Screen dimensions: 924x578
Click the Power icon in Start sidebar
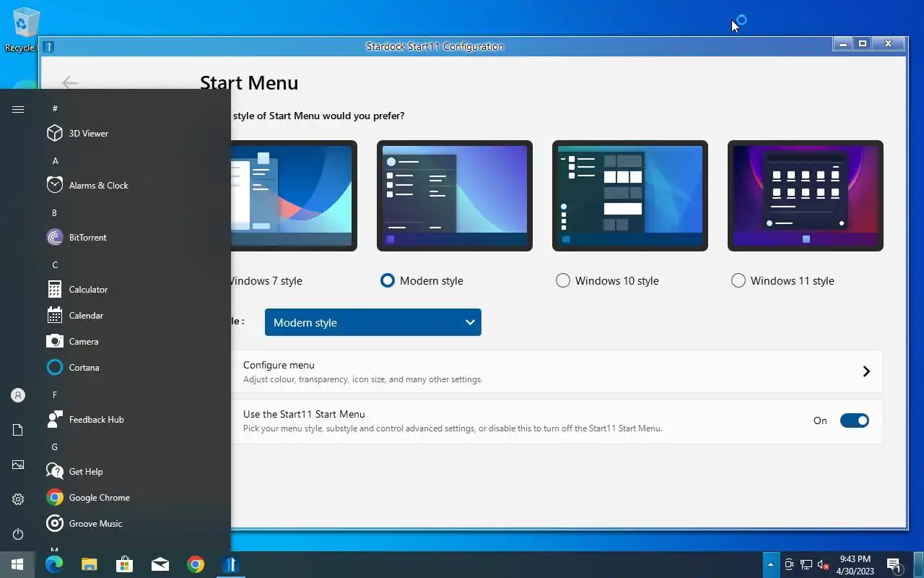coord(18,534)
